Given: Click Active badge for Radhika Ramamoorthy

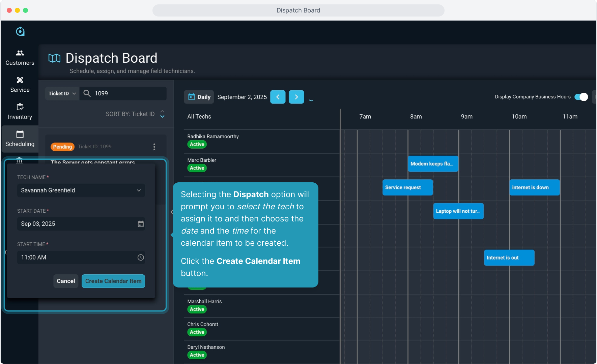Looking at the screenshot, I should (197, 145).
